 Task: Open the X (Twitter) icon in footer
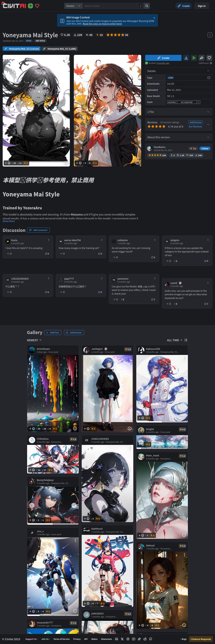(x=122, y=639)
